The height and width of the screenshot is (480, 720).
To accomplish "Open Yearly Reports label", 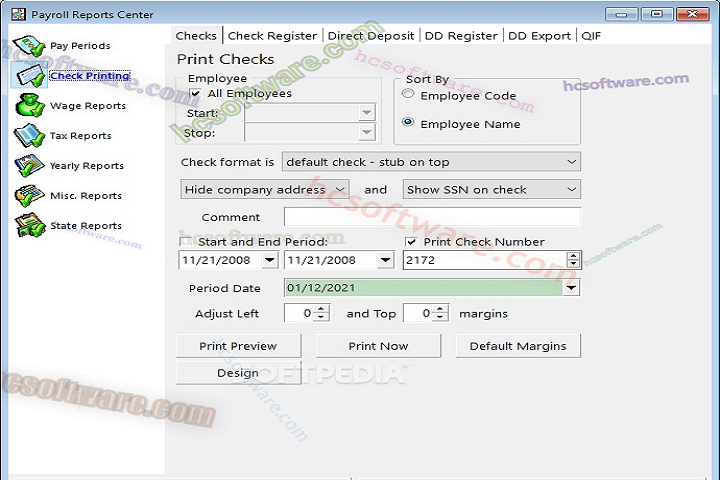I will pos(87,166).
